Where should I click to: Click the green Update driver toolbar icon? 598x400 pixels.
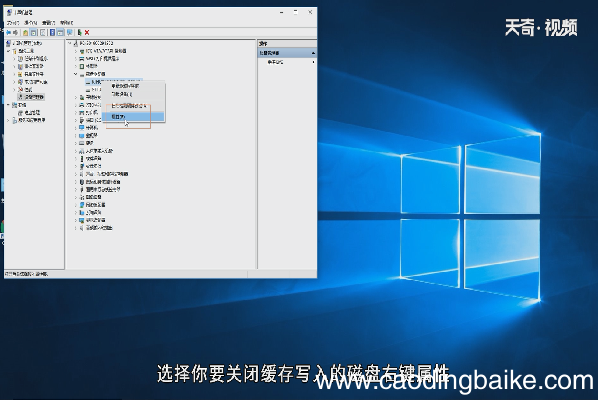80,33
